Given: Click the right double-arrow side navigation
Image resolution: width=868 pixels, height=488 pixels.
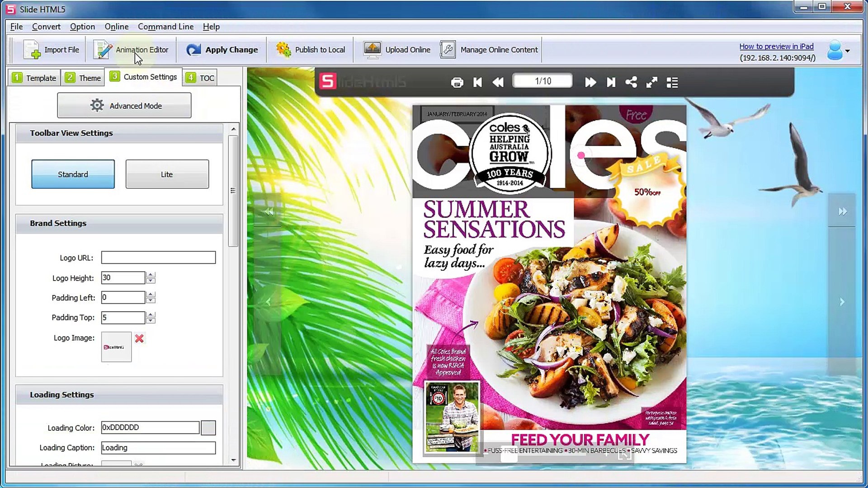Looking at the screenshot, I should click(x=842, y=211).
